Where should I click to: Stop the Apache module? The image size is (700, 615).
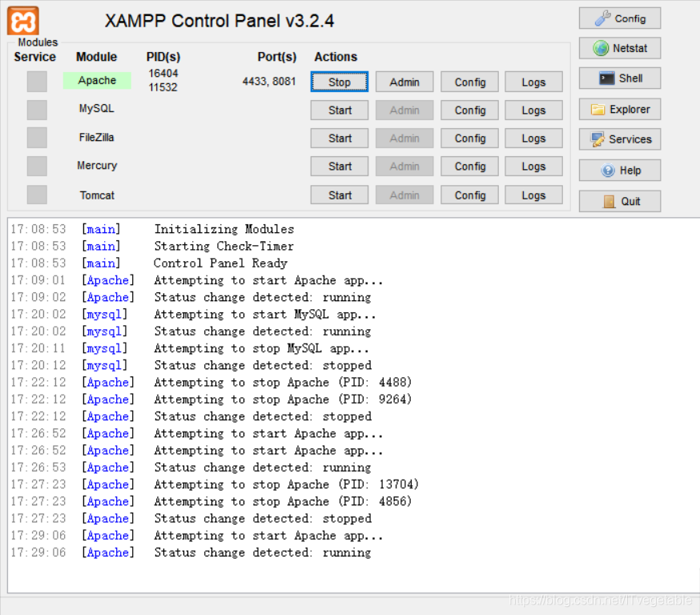point(340,82)
